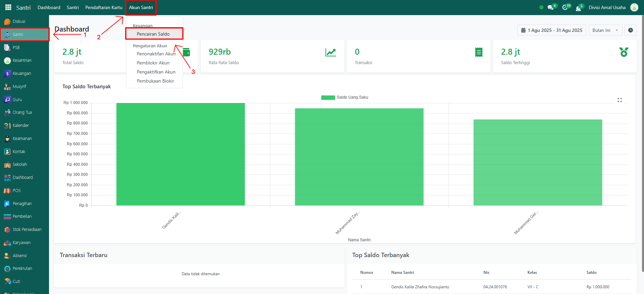Open the Pendaftaran Kartu top menu
The height and width of the screenshot is (294, 644).
[104, 7]
